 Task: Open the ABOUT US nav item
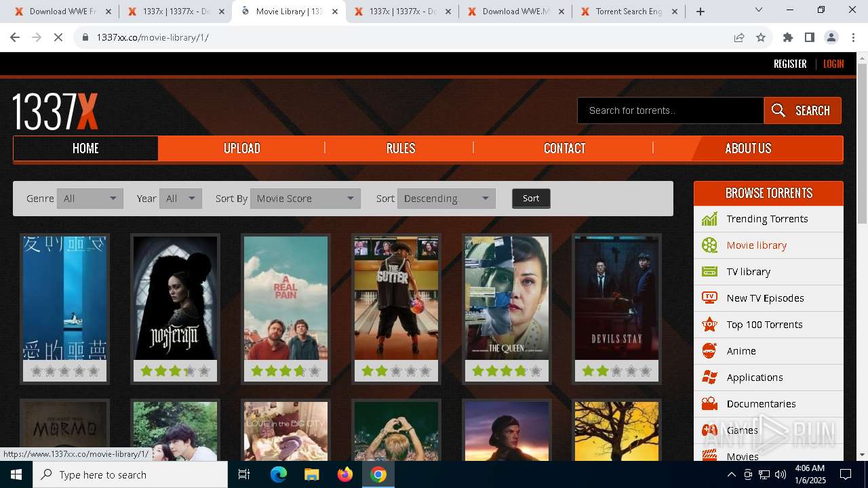click(748, 148)
